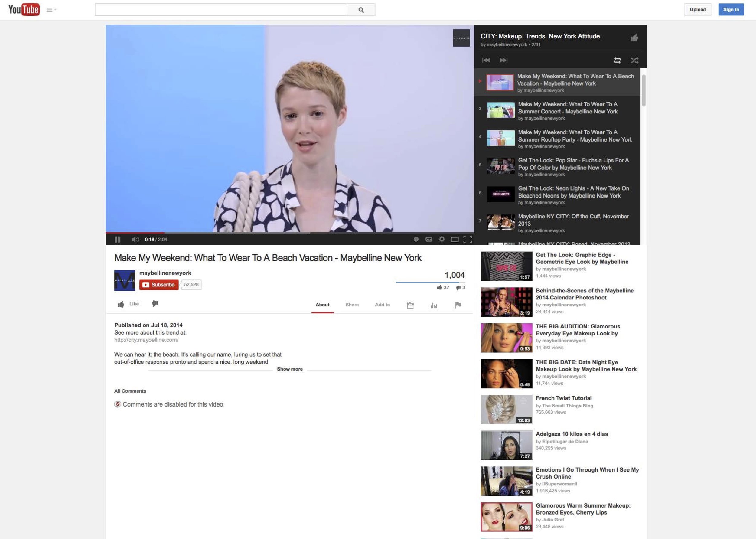Open the Graphic Edge suggested video thumbnail
The width and height of the screenshot is (756, 539).
pos(506,266)
